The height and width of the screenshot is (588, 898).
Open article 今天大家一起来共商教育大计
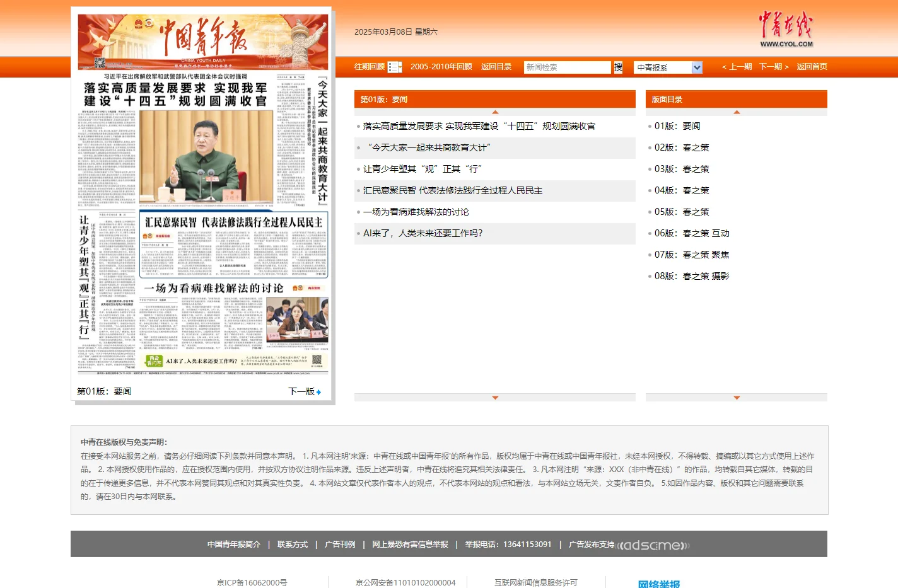(x=429, y=147)
